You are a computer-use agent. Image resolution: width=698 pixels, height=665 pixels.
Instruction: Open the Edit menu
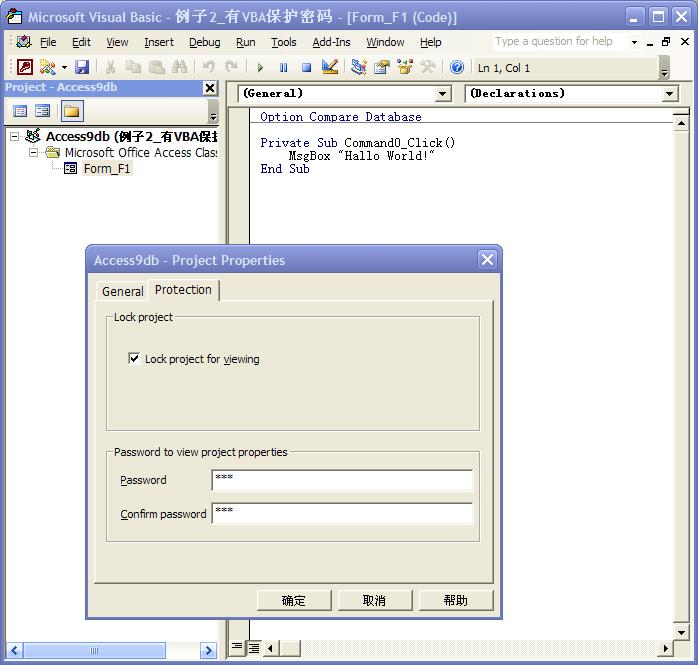81,42
